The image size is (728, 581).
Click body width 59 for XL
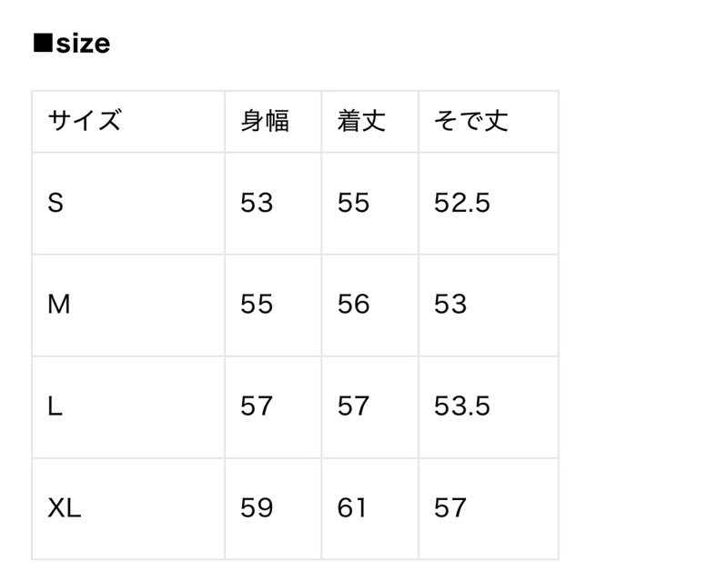point(257,507)
